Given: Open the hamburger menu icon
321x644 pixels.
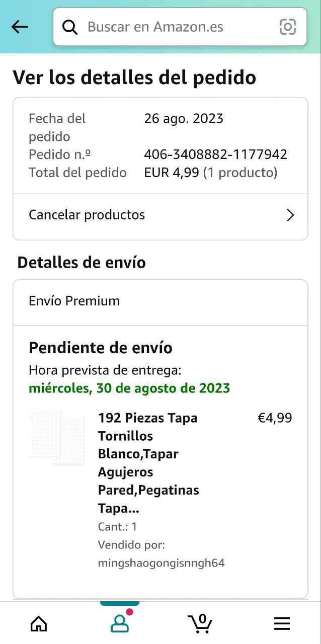Looking at the screenshot, I should tap(282, 624).
